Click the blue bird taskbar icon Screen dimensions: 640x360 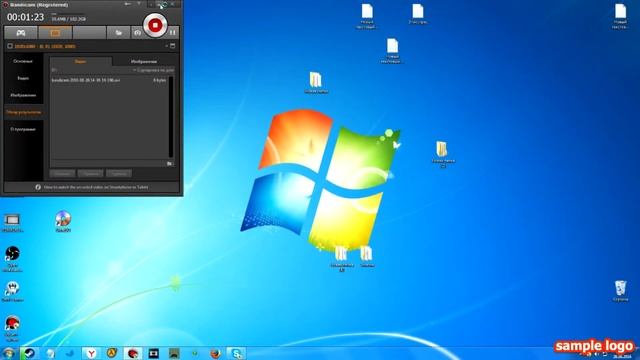point(70,353)
